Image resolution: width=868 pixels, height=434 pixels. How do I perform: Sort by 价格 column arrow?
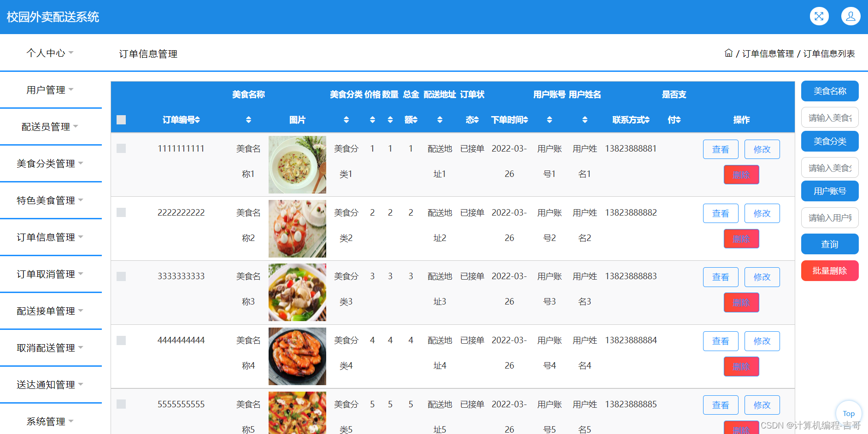point(372,120)
